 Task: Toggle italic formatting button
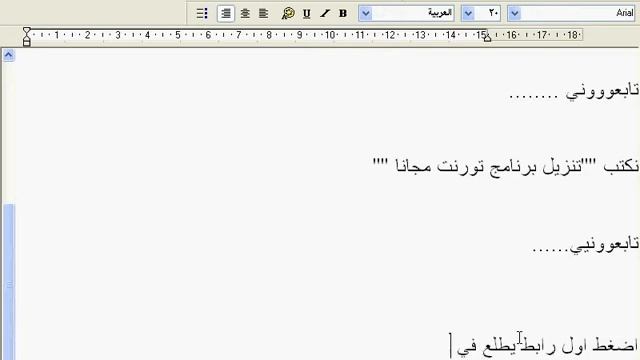(325, 13)
